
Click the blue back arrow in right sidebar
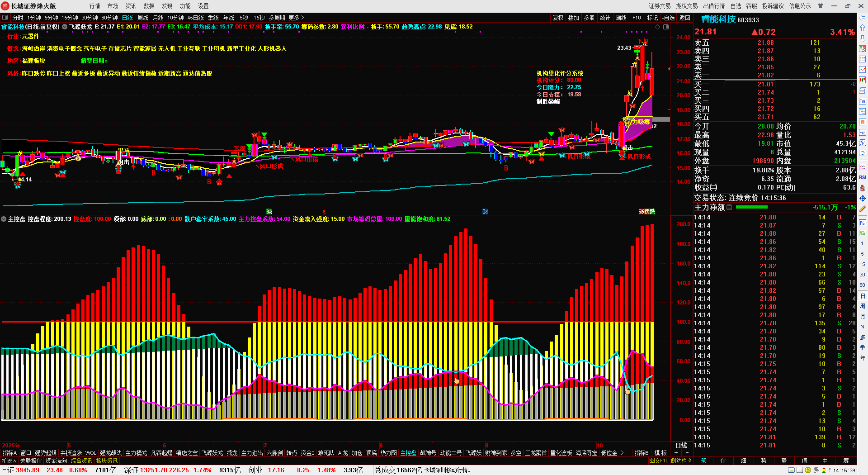[862, 18]
